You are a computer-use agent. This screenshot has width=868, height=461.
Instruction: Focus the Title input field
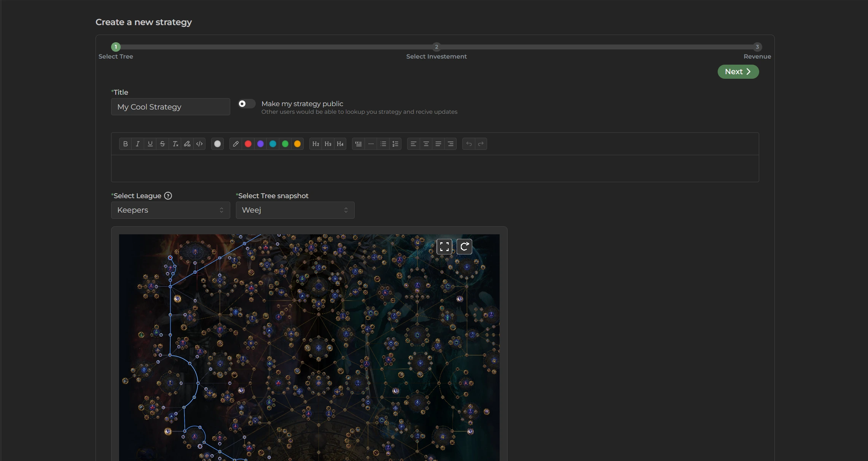point(170,107)
